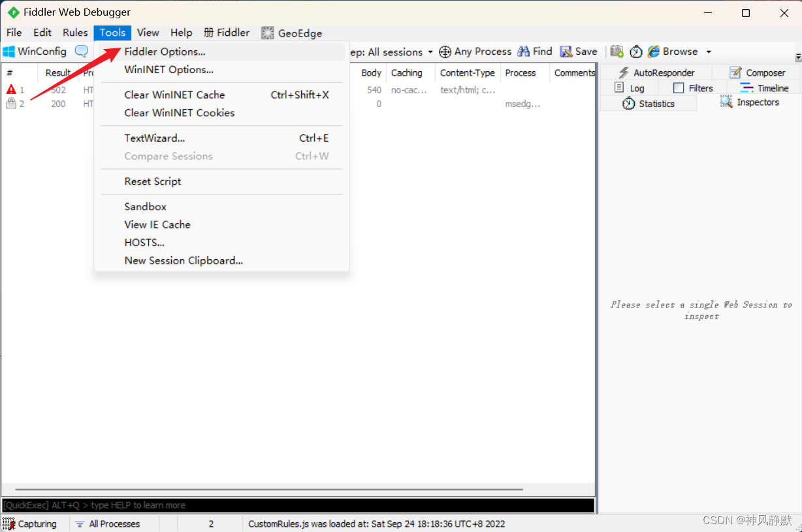Screen dimensions: 802x532
Task: Open the View menu
Action: pyautogui.click(x=148, y=33)
